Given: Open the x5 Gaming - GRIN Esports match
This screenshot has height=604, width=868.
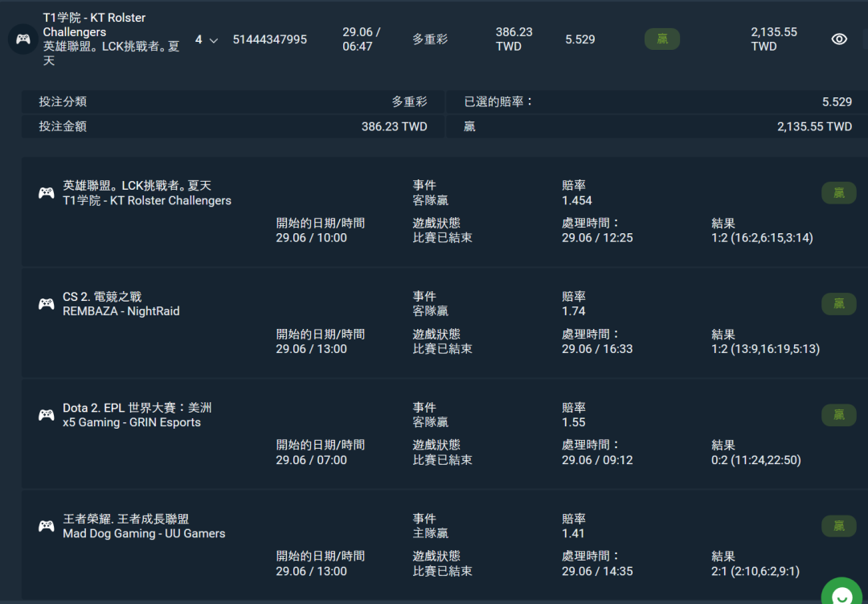Looking at the screenshot, I should click(x=131, y=422).
